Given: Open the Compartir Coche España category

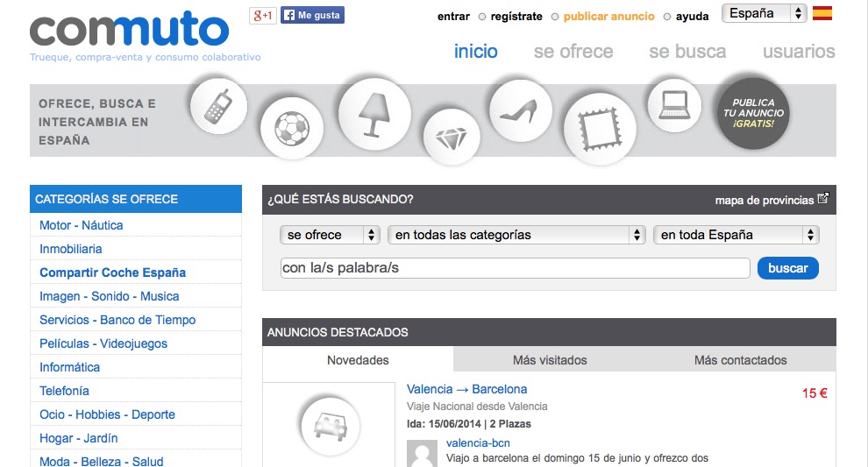Looking at the screenshot, I should coord(112,272).
